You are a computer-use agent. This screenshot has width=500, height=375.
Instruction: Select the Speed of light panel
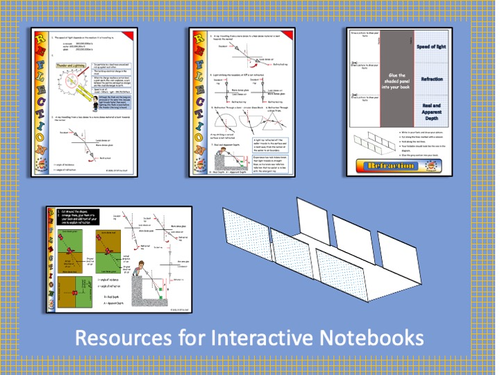431,47
